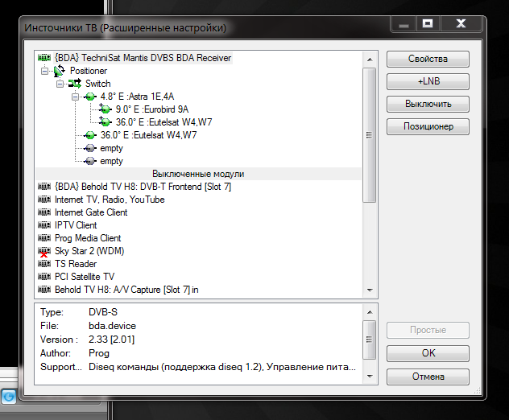Select PCI Satellite TV in the list
Viewport: 509px width, 420px height.
84,277
